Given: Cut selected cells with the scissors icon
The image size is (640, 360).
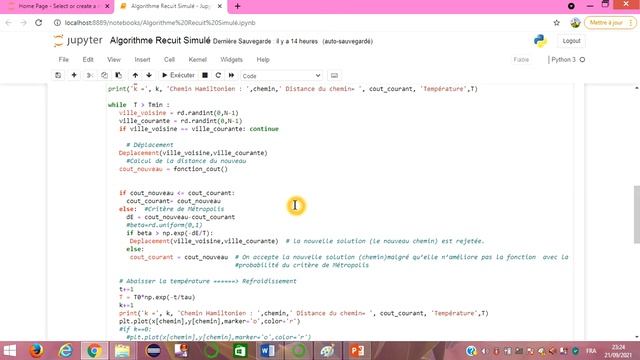Looking at the screenshot, I should (x=89, y=76).
